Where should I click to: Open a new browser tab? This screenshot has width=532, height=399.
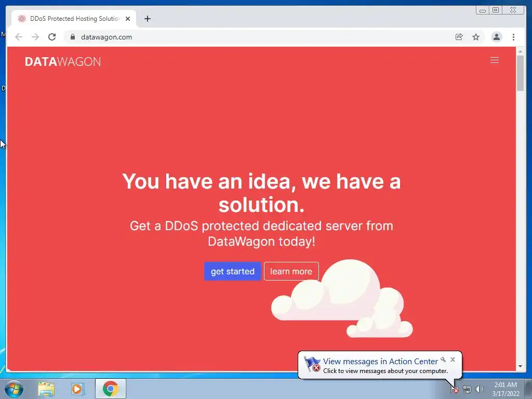[x=147, y=19]
